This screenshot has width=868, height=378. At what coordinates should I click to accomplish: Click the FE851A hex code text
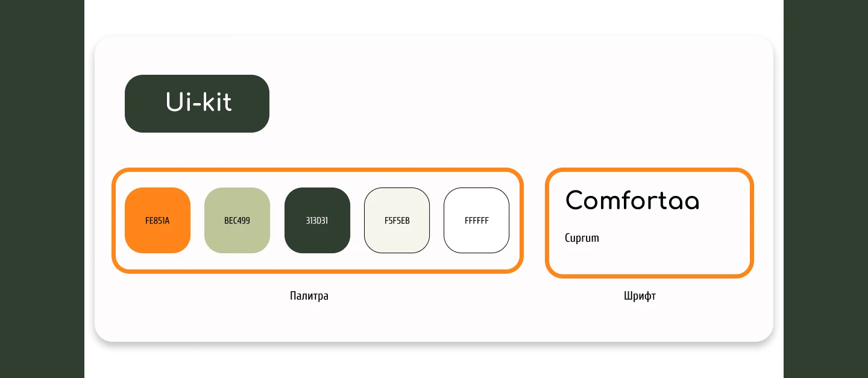(x=157, y=221)
